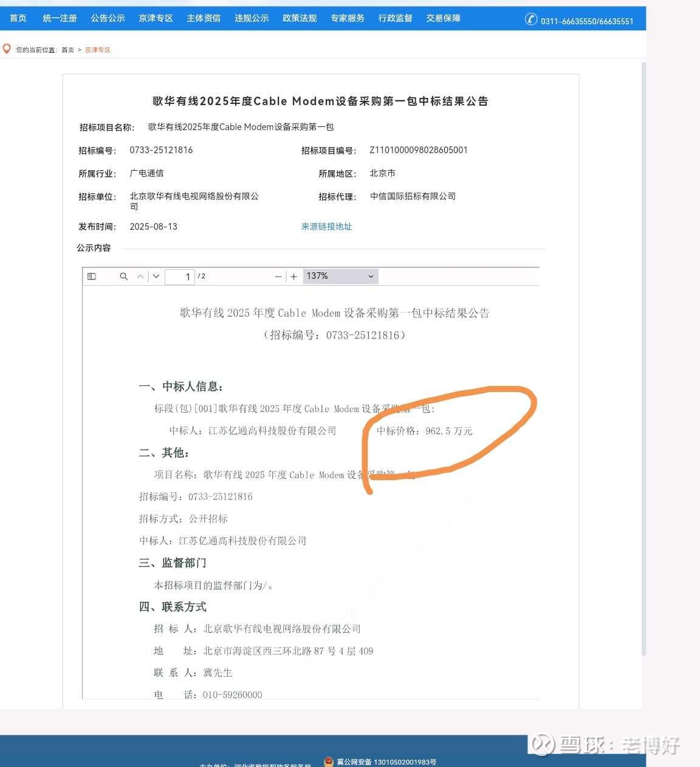Open the 交易保障 menu item
Screen dimensions: 700x767
(444, 18)
